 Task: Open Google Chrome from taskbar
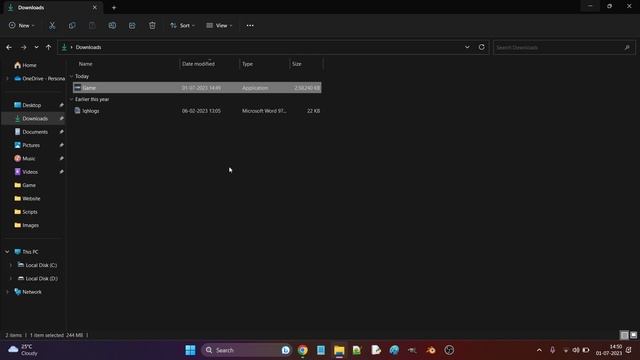pyautogui.click(x=302, y=350)
